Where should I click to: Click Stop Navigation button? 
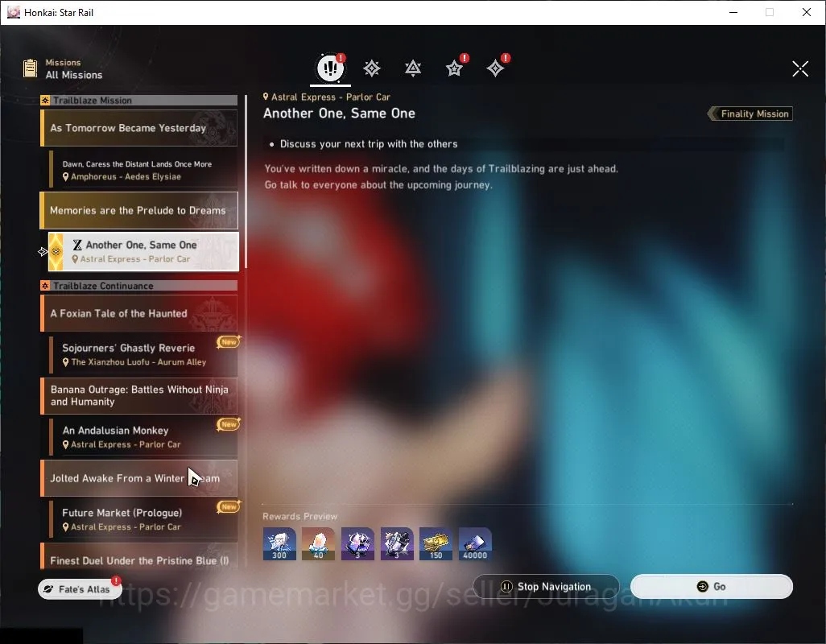(547, 587)
